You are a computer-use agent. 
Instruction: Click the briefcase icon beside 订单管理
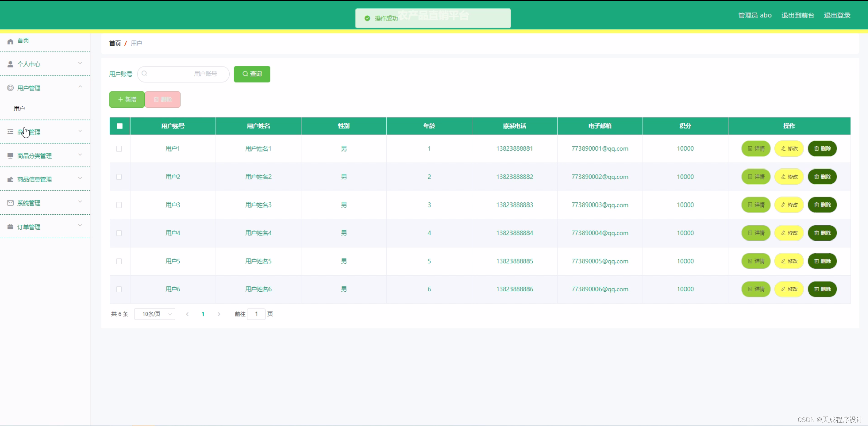[10, 227]
